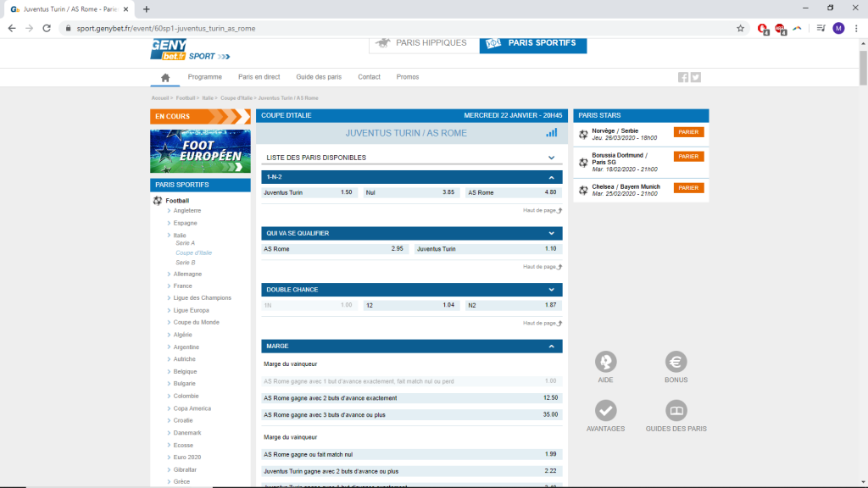Screen dimensions: 868x488
Task: Click Haut de page under 1-N-2 section
Action: (x=542, y=210)
